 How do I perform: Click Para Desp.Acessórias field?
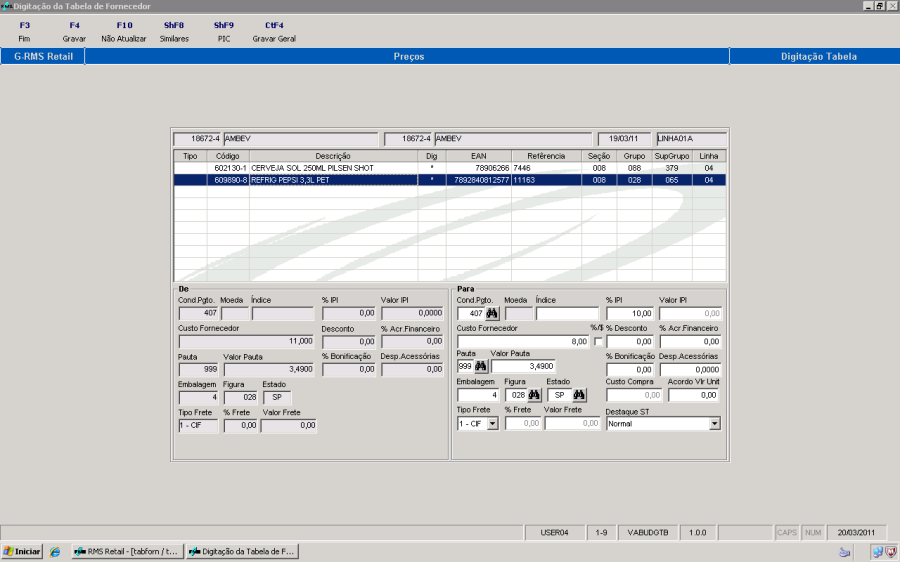690,370
